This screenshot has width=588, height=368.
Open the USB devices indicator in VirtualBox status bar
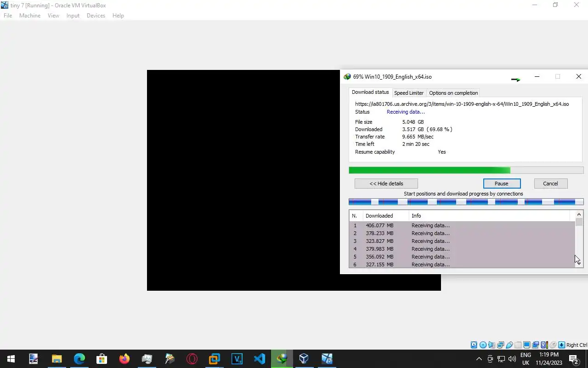tap(509, 345)
